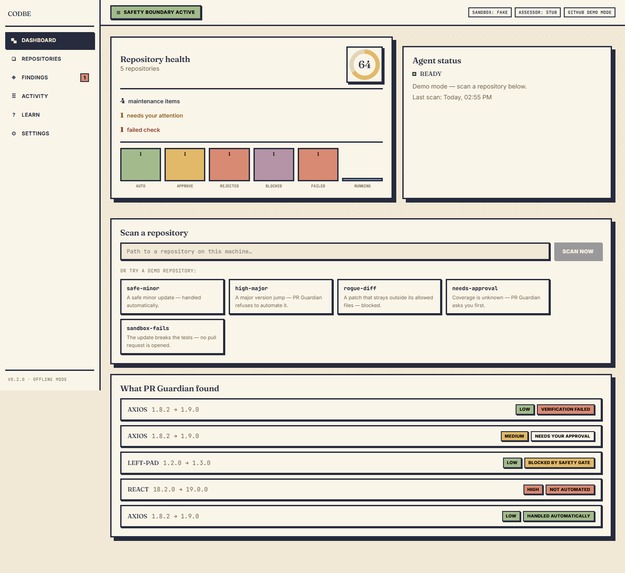Click the 'Last scan: Today, 02:55 PM' text

(452, 97)
